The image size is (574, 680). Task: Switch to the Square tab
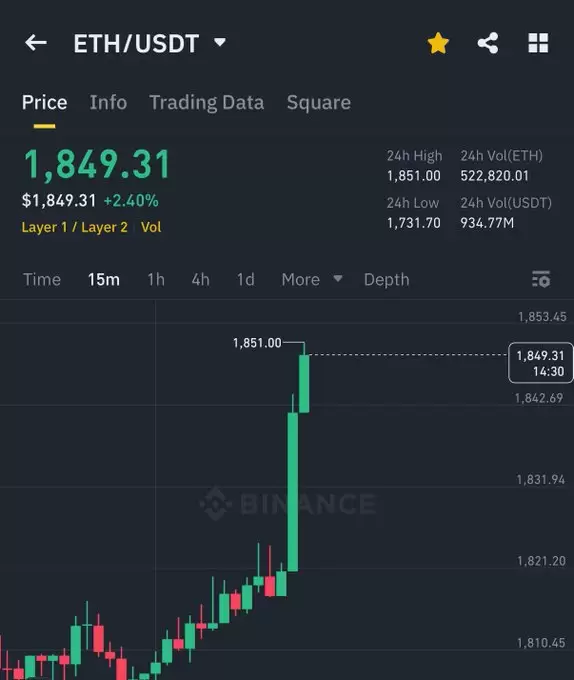pyautogui.click(x=319, y=103)
